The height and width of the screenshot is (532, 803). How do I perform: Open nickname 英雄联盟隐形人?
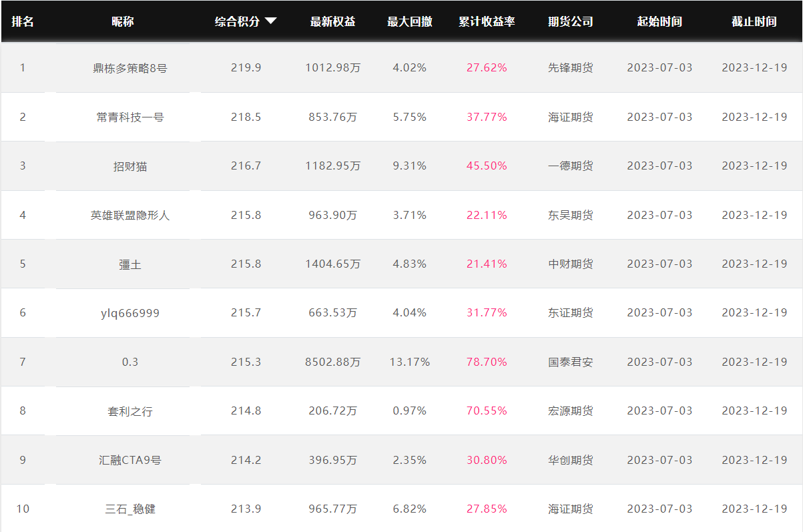[x=130, y=215]
